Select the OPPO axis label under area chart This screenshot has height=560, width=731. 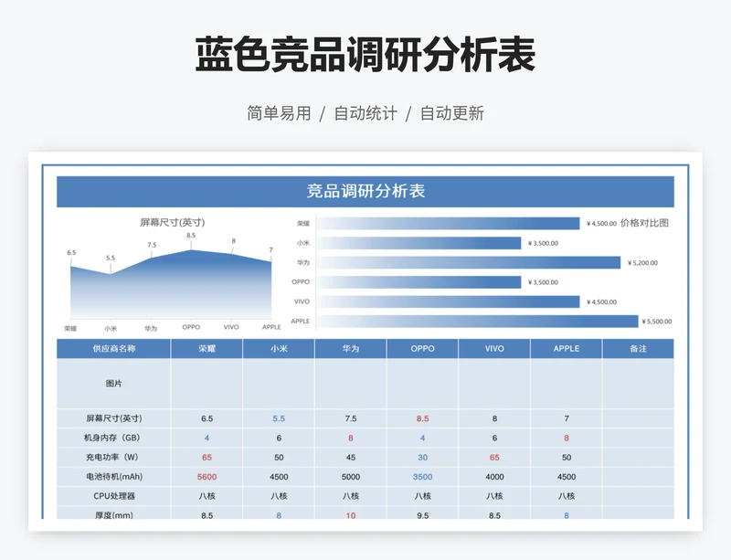(x=191, y=327)
